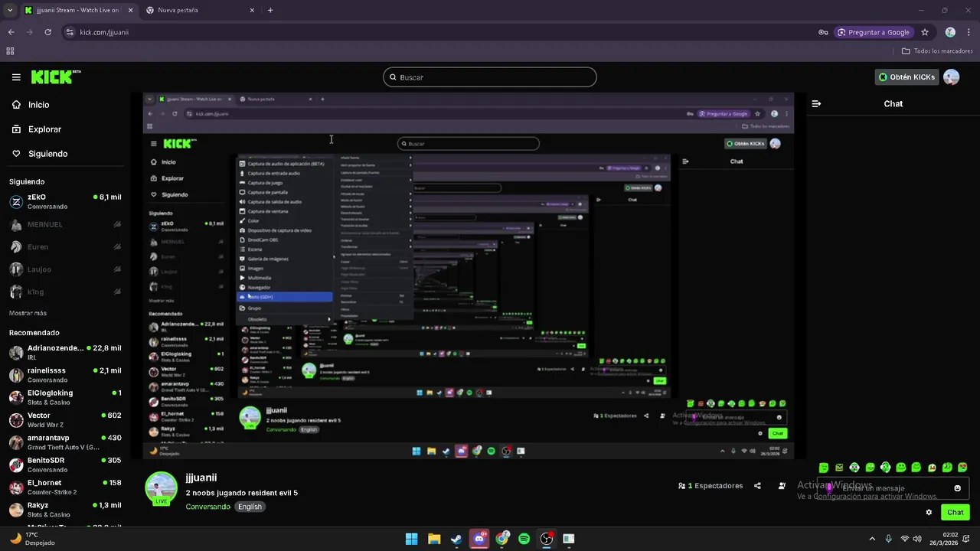Open the Kick hamburger sidebar menu
Image resolution: width=980 pixels, height=551 pixels.
pyautogui.click(x=16, y=77)
